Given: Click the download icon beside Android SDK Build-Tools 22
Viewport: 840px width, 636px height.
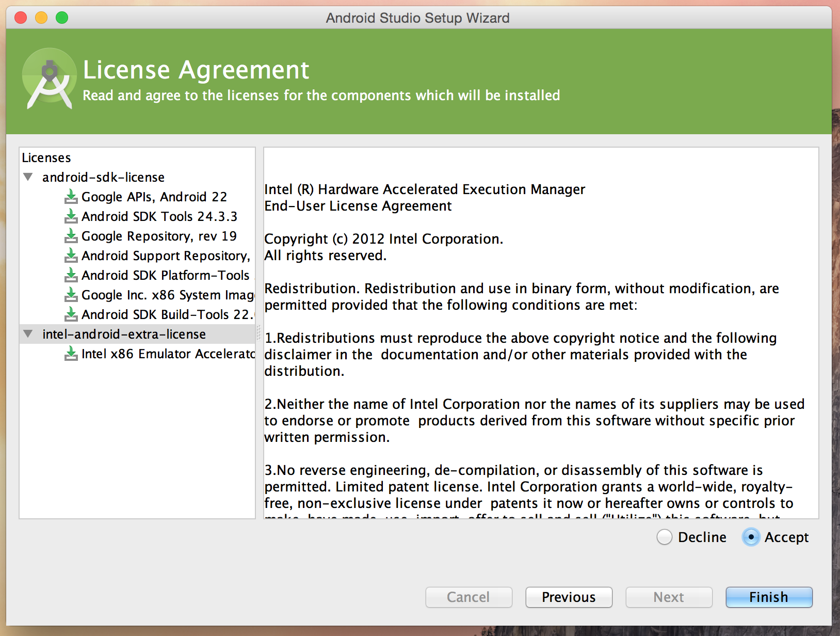Looking at the screenshot, I should pyautogui.click(x=71, y=314).
